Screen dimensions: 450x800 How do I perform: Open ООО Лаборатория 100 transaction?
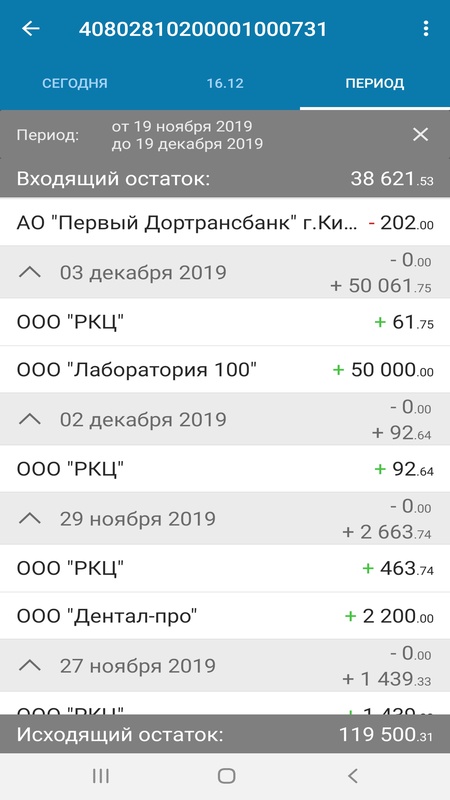[x=225, y=370]
